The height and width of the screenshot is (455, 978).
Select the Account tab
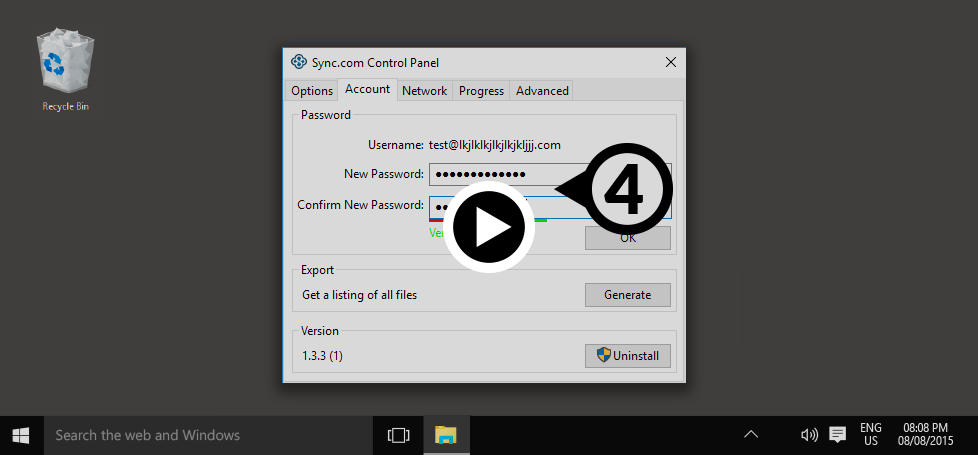(367, 90)
